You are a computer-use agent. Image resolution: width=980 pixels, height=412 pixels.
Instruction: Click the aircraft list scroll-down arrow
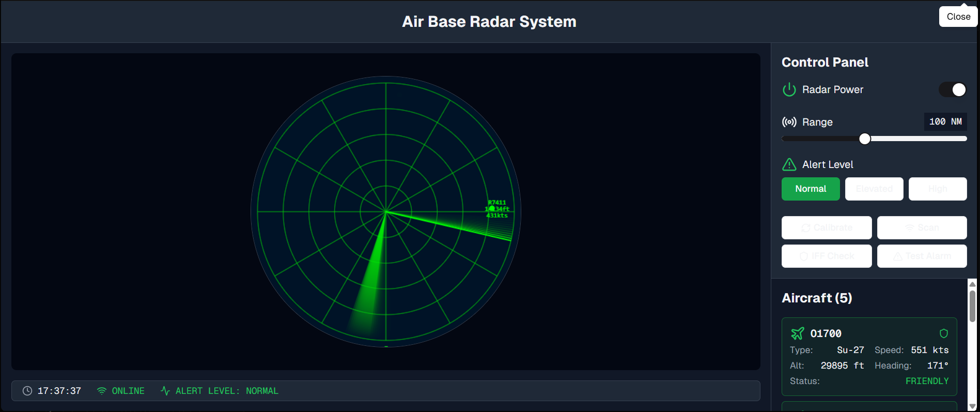pos(972,407)
